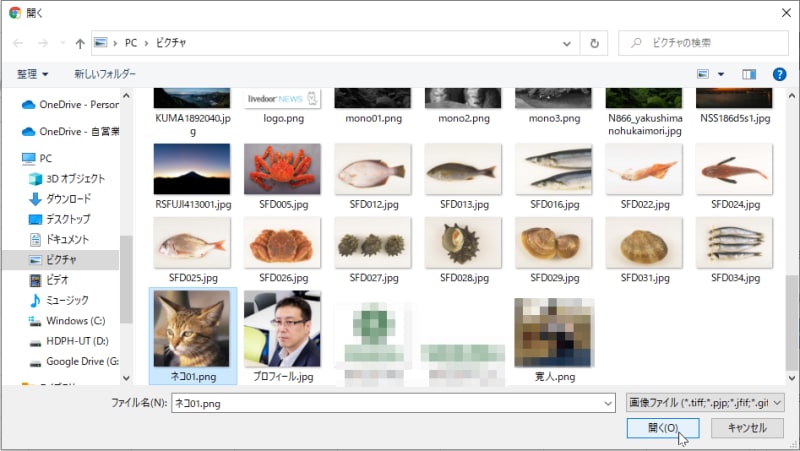Select プロフィール.jpg portrait thumbnail
The image size is (800, 451).
click(x=282, y=329)
